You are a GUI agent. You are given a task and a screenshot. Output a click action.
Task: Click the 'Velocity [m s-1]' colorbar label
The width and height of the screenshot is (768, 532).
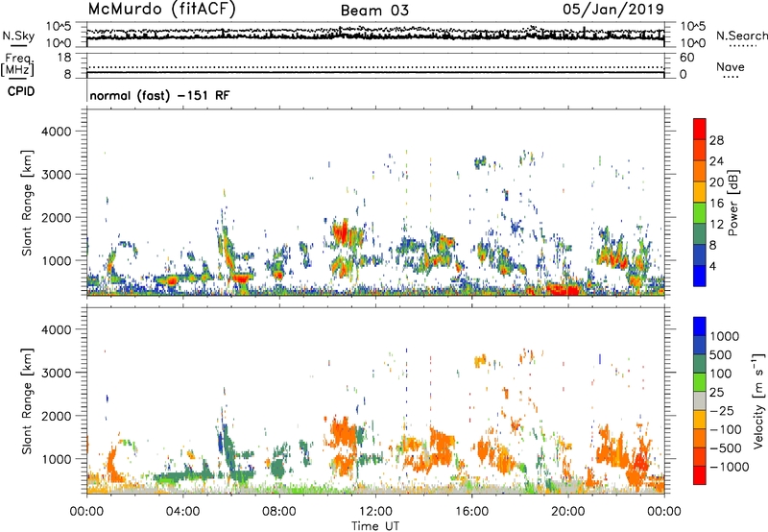[758, 400]
